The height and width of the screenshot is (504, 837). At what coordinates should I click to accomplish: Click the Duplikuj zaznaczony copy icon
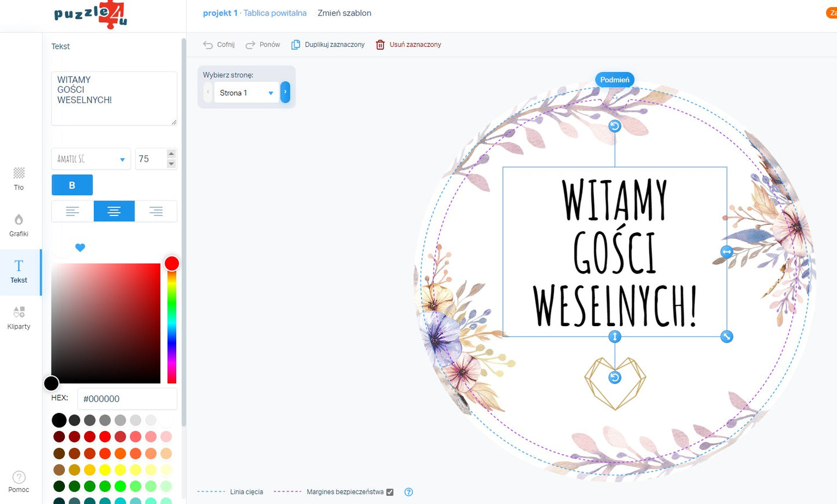pos(295,45)
